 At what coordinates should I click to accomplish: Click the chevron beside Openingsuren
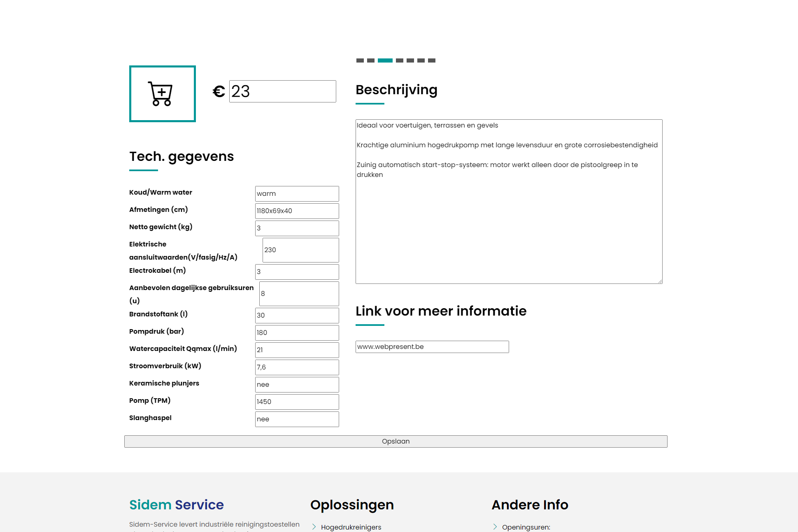tap(495, 527)
